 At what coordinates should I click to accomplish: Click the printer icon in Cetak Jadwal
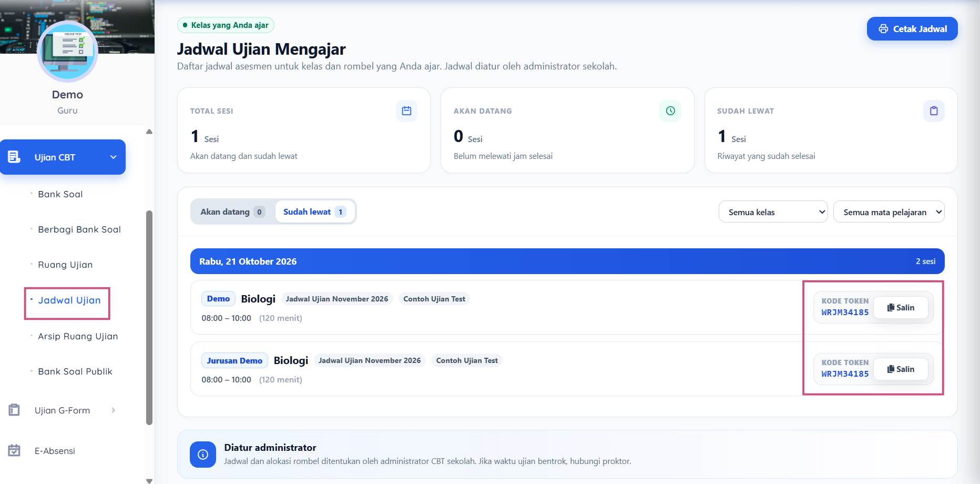pos(883,29)
